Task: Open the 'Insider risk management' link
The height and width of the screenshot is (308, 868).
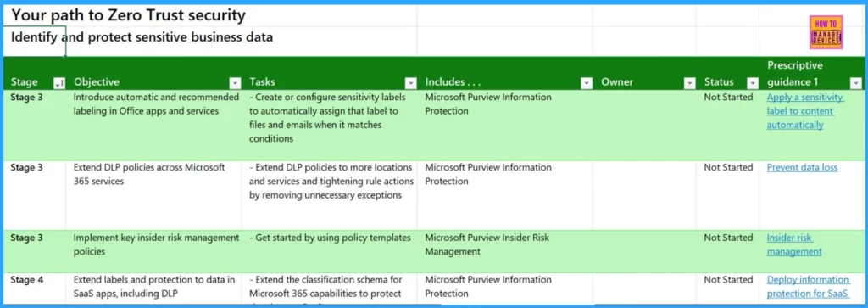Action: (793, 244)
